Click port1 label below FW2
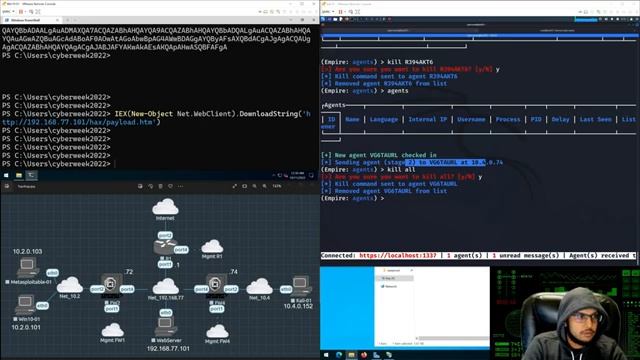The width and height of the screenshot is (640, 360). point(111,309)
